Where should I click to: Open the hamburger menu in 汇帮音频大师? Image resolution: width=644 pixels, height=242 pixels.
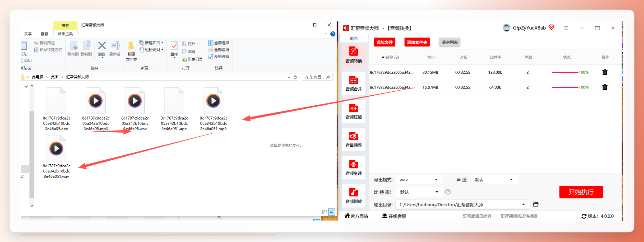566,28
